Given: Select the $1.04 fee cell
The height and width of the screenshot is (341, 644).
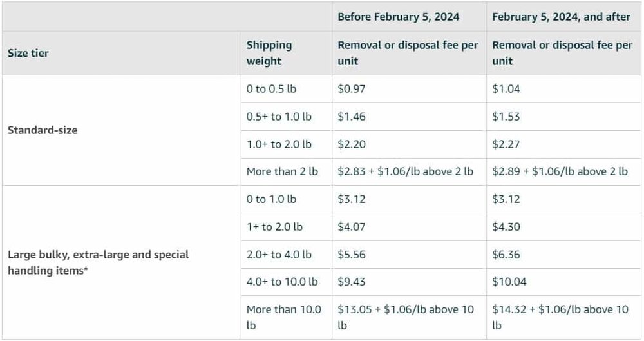Looking at the screenshot, I should pyautogui.click(x=506, y=89).
